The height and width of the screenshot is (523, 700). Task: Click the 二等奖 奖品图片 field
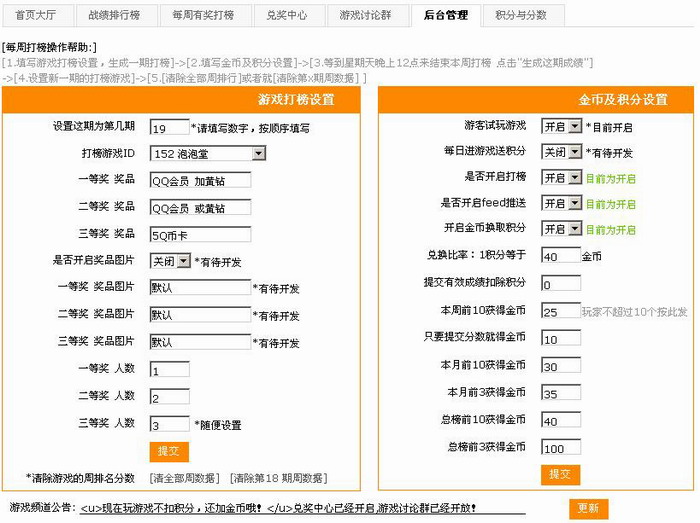[200, 315]
